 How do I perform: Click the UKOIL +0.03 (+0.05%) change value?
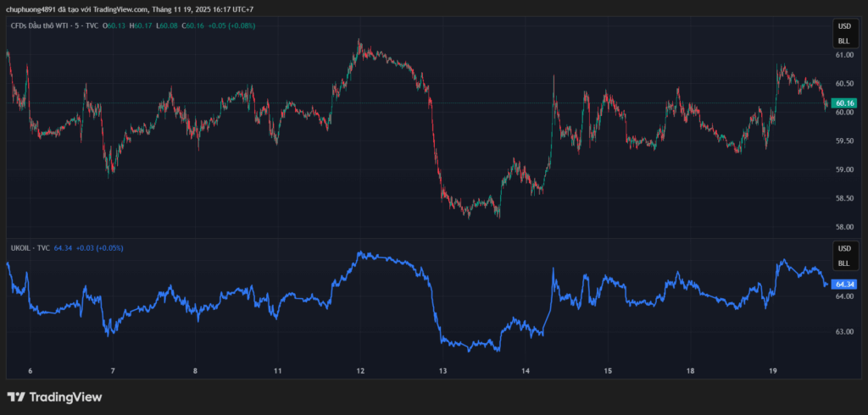pos(100,248)
